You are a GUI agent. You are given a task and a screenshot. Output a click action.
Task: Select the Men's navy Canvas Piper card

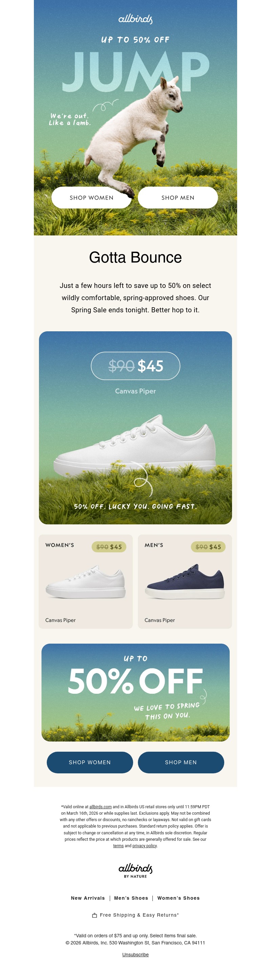185,581
